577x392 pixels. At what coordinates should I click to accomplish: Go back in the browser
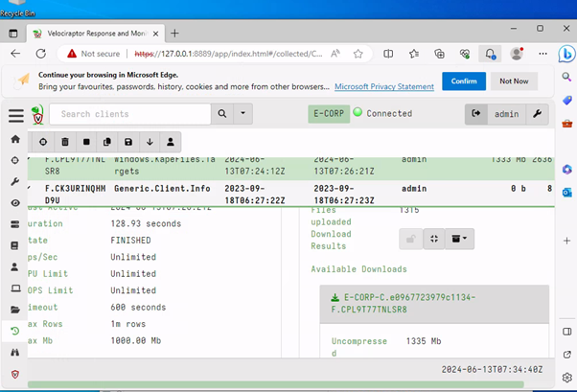click(x=15, y=54)
